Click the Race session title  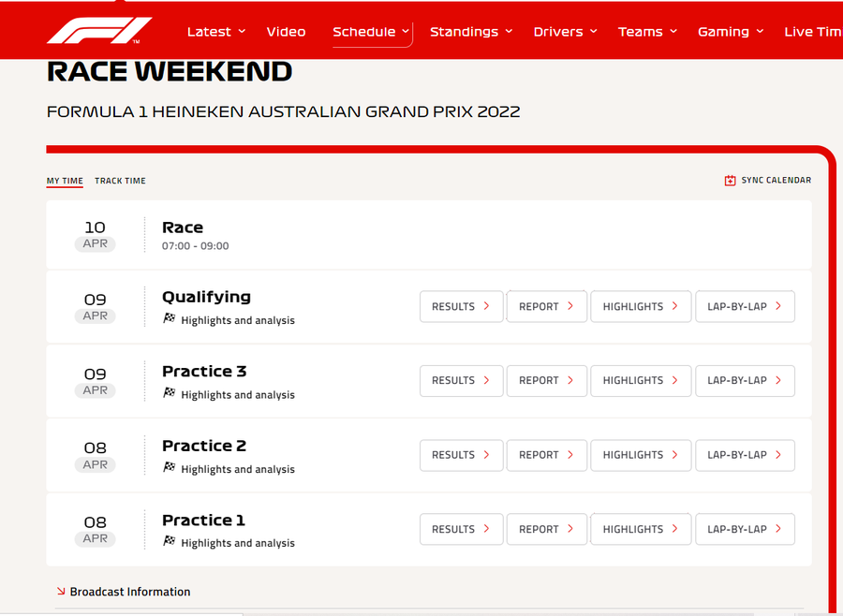click(x=183, y=227)
